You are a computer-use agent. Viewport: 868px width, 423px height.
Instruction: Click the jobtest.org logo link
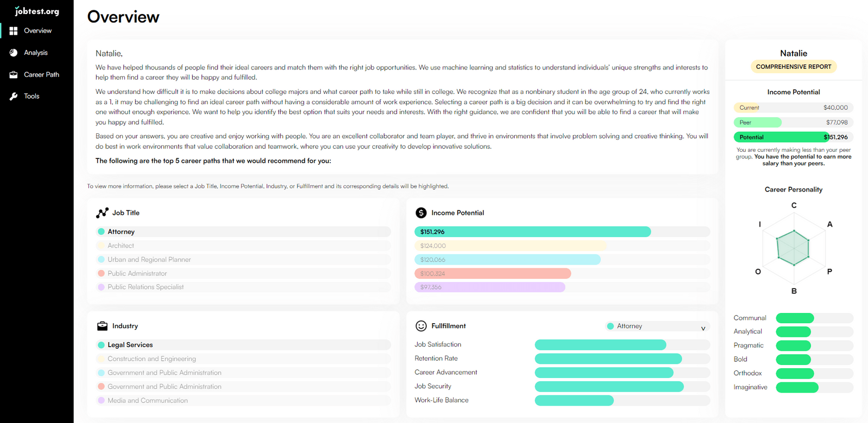pyautogui.click(x=37, y=11)
